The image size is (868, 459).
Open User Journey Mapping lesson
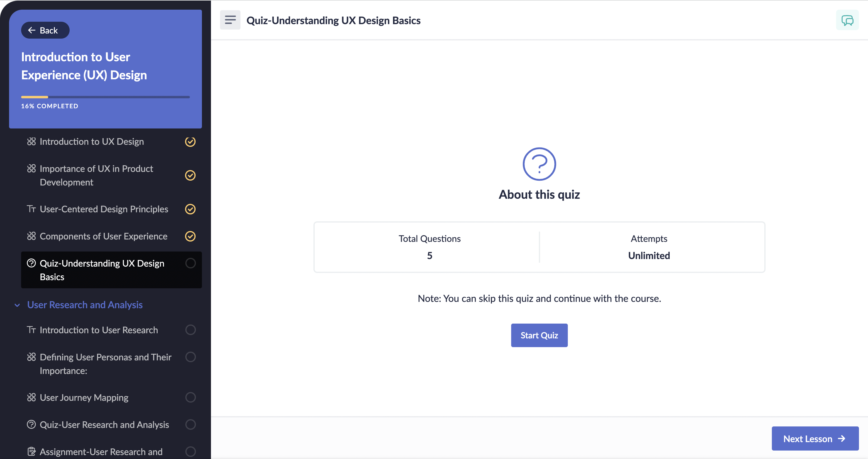84,397
